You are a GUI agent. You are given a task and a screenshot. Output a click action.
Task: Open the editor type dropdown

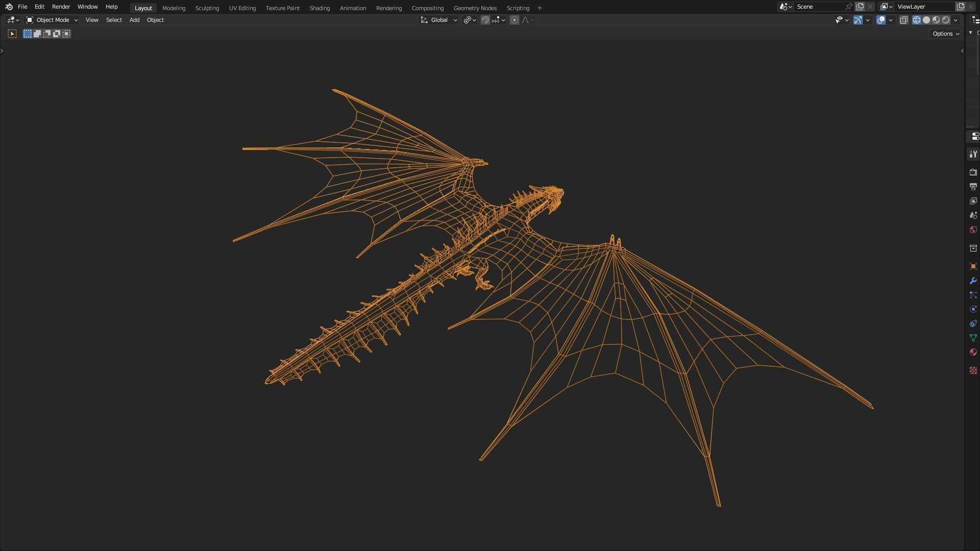[13, 20]
